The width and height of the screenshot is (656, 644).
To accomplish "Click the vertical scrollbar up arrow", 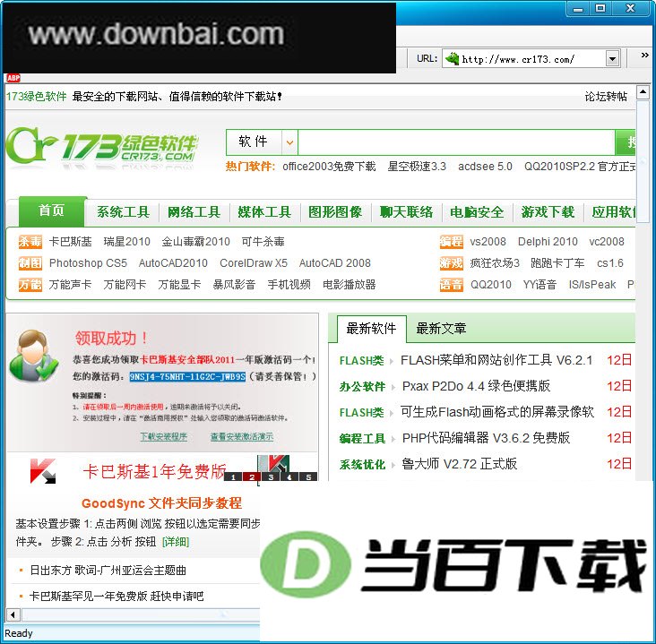I will pos(643,92).
